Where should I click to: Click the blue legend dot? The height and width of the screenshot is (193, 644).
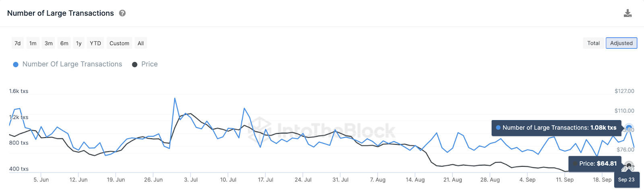(x=16, y=64)
